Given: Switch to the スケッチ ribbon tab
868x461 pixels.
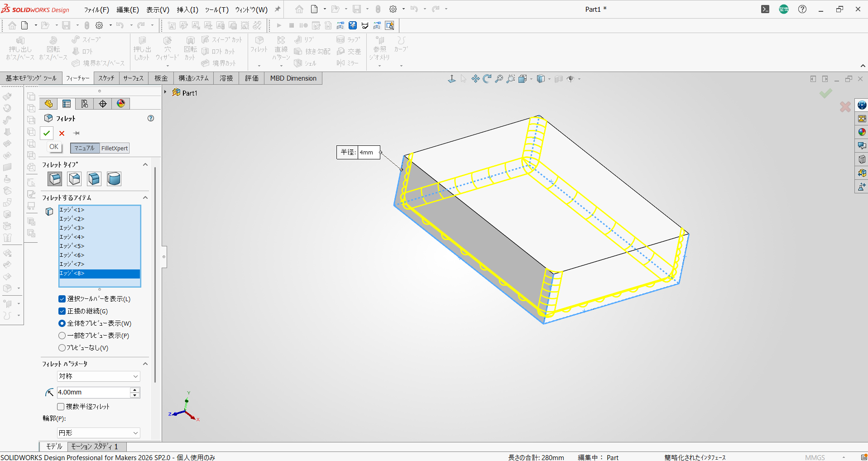Looking at the screenshot, I should point(106,78).
